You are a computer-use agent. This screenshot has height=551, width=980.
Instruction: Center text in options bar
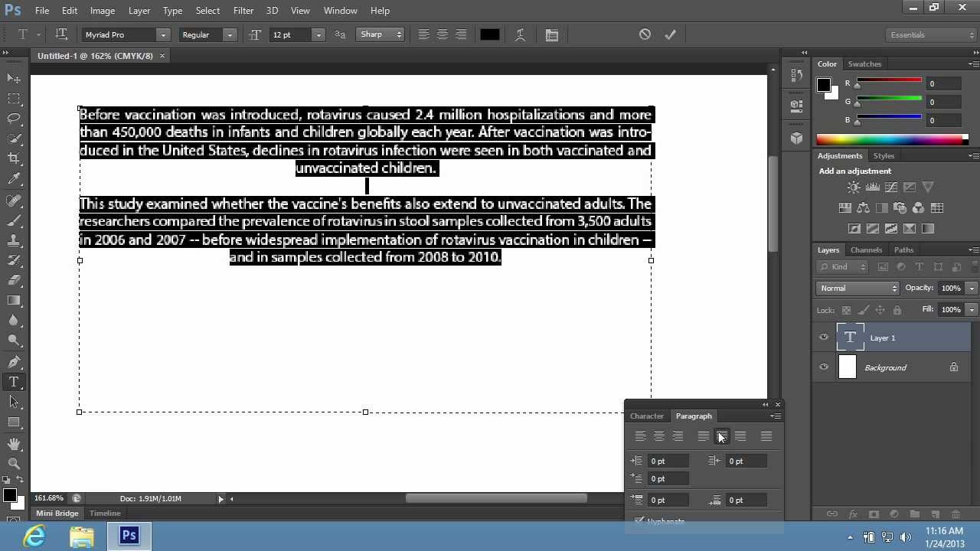click(x=443, y=34)
